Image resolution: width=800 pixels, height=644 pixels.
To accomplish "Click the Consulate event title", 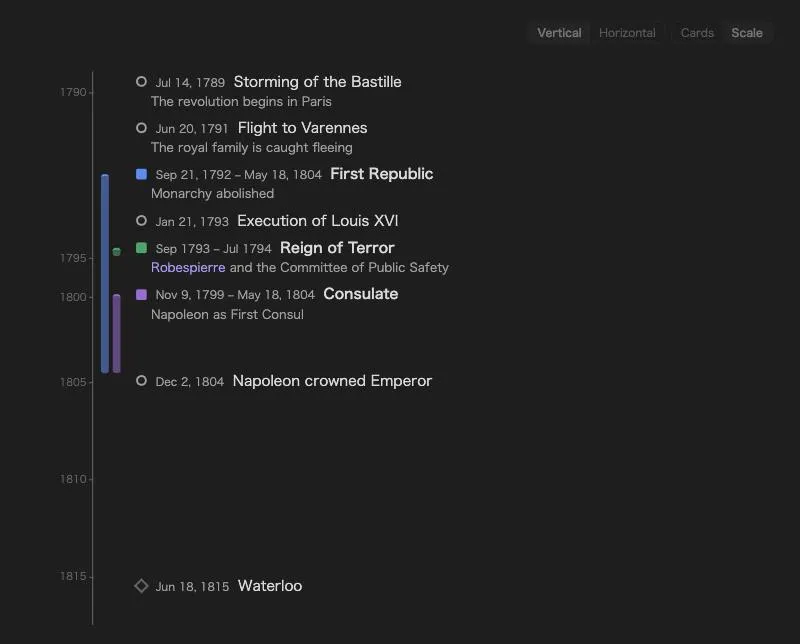I will pos(361,294).
